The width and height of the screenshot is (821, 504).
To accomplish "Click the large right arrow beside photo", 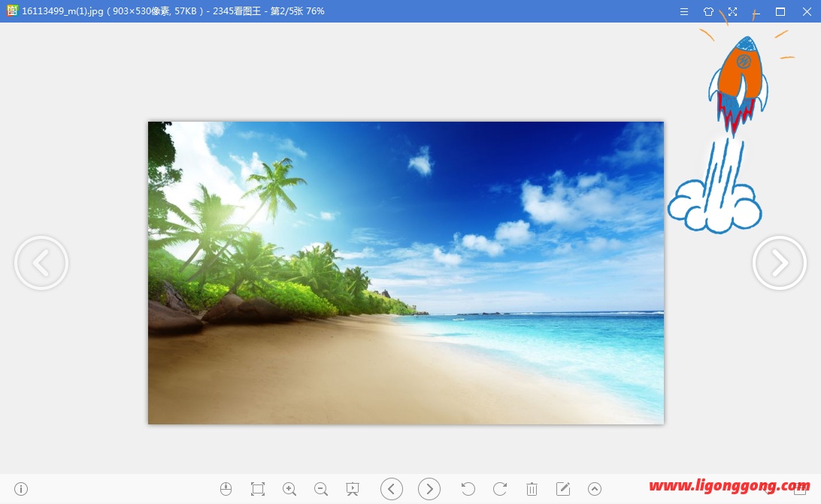I will click(780, 263).
